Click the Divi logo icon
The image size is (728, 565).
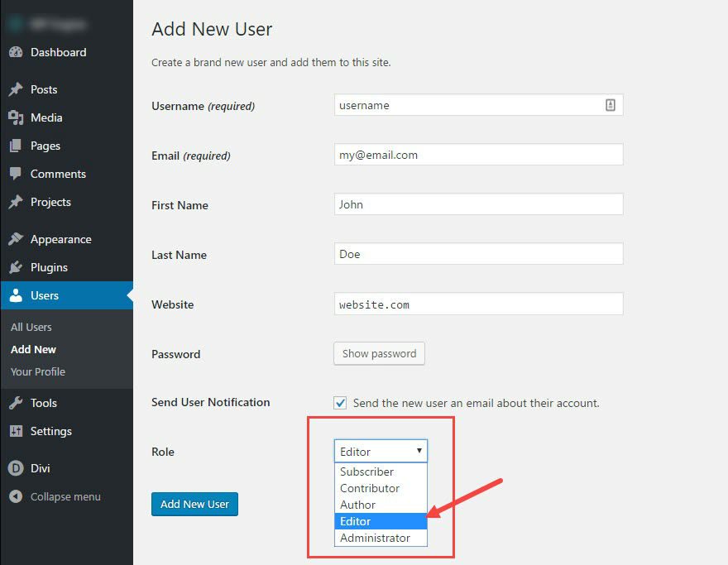pyautogui.click(x=16, y=468)
